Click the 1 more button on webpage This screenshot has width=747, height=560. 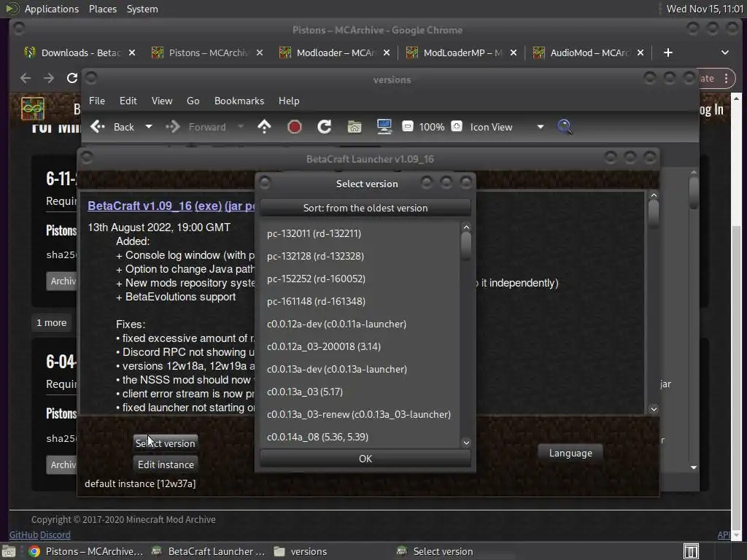52,323
